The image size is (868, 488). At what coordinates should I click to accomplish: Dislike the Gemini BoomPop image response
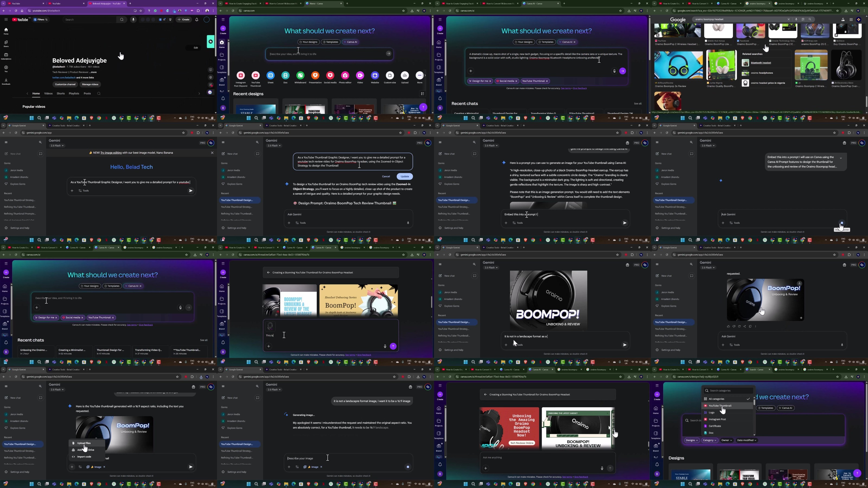(x=734, y=326)
